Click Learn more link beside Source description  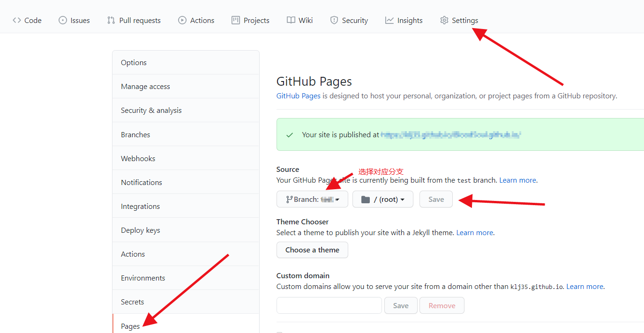click(x=518, y=180)
